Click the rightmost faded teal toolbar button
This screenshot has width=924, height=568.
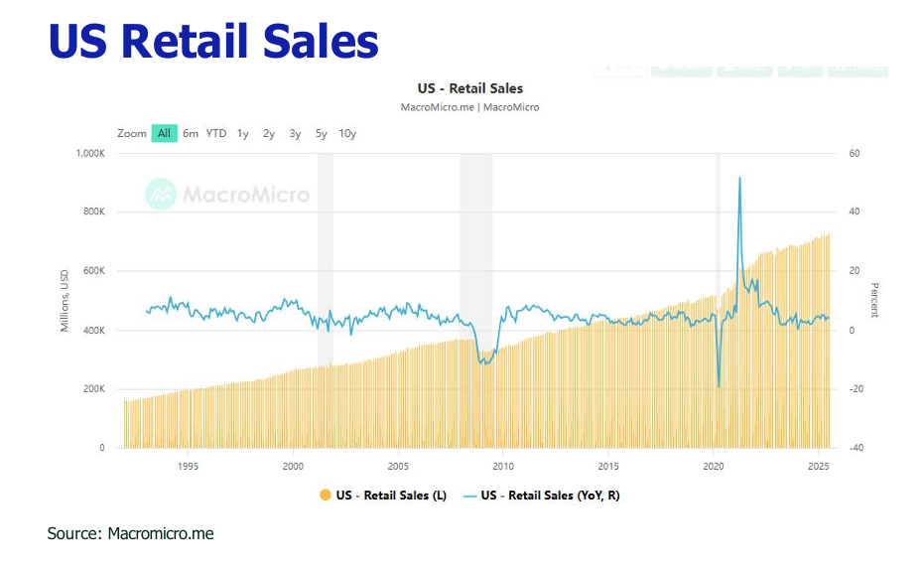(858, 69)
